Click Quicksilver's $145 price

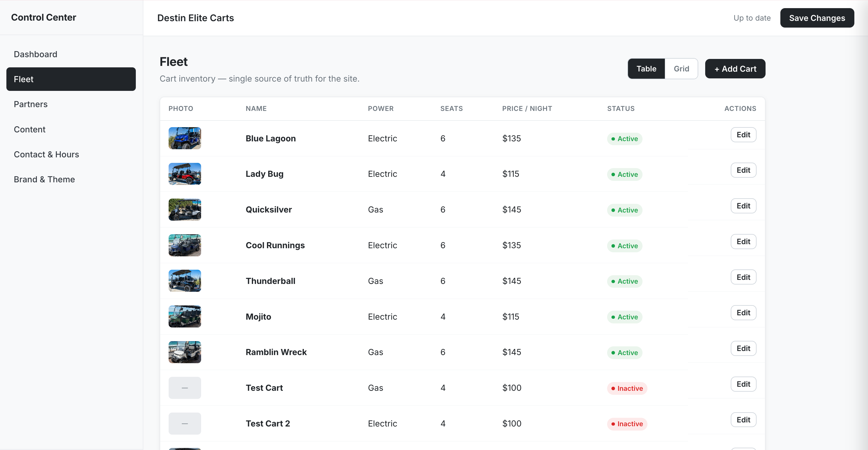pyautogui.click(x=512, y=210)
